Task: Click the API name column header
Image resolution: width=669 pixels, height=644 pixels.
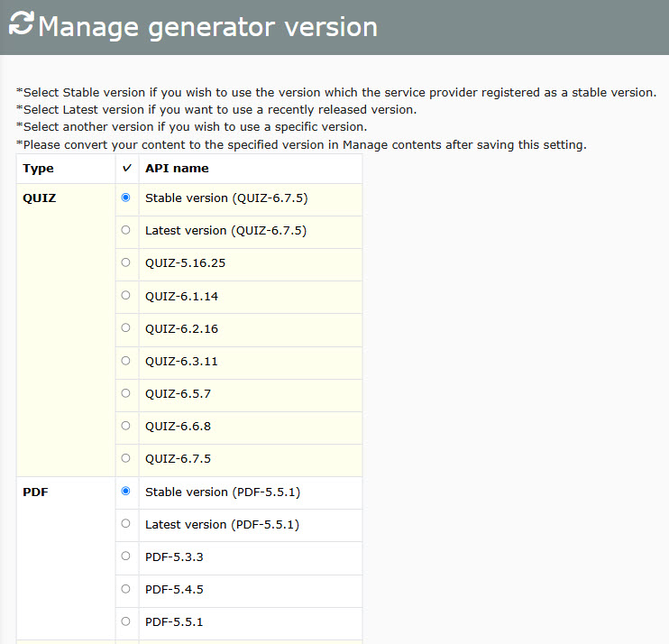Action: pos(177,168)
